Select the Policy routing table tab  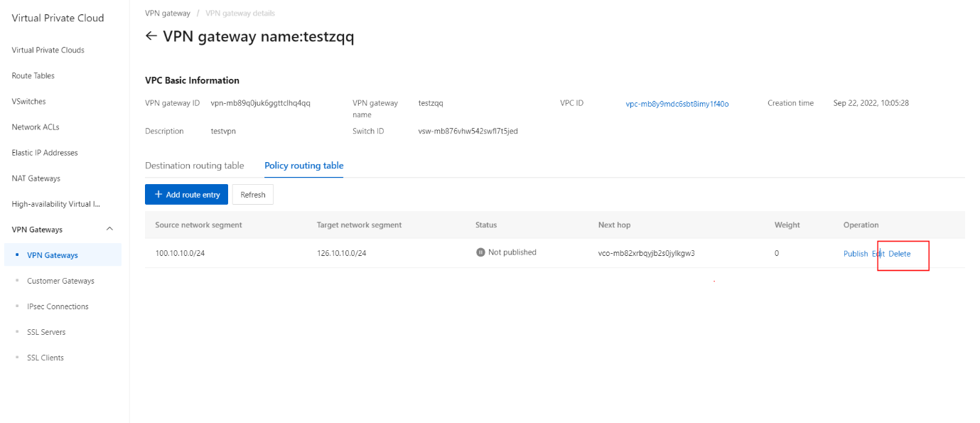point(303,166)
